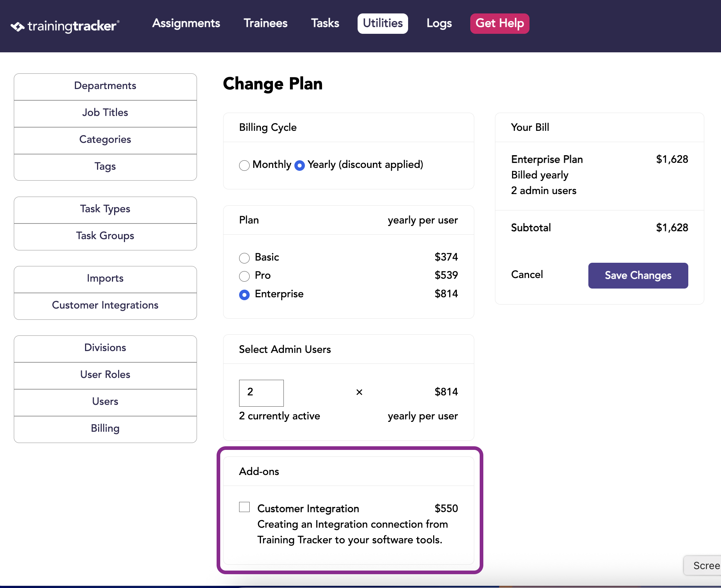Viewport: 721px width, 588px height.
Task: Open Customer Integrations in the sidebar
Action: coord(105,306)
